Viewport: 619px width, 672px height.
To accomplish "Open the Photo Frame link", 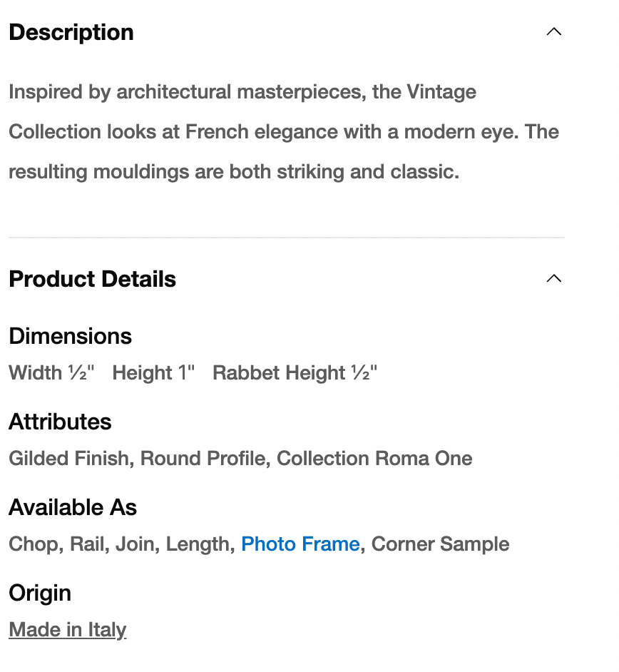I will click(x=300, y=544).
